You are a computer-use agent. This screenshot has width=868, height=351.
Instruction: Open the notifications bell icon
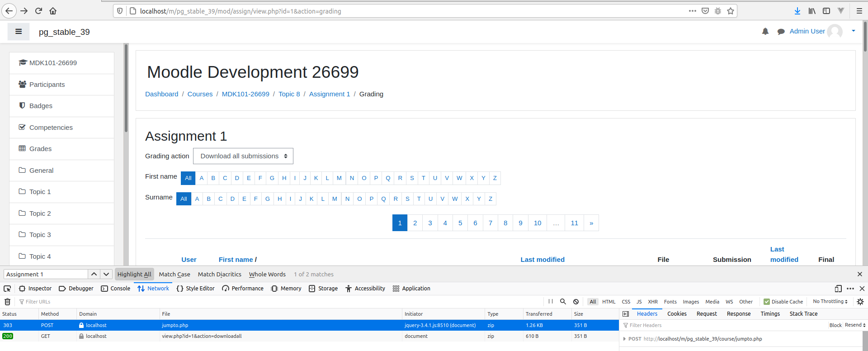coord(765,31)
